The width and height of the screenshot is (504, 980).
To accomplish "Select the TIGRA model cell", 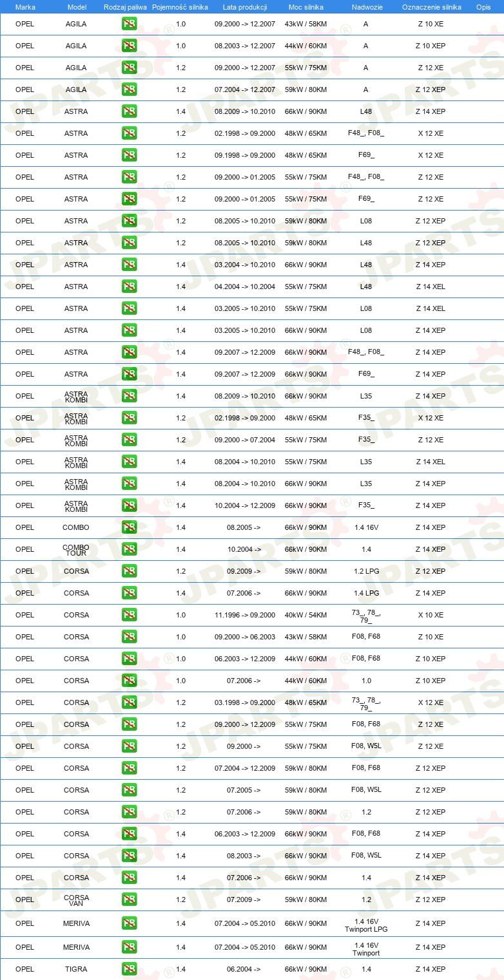I will click(76, 969).
